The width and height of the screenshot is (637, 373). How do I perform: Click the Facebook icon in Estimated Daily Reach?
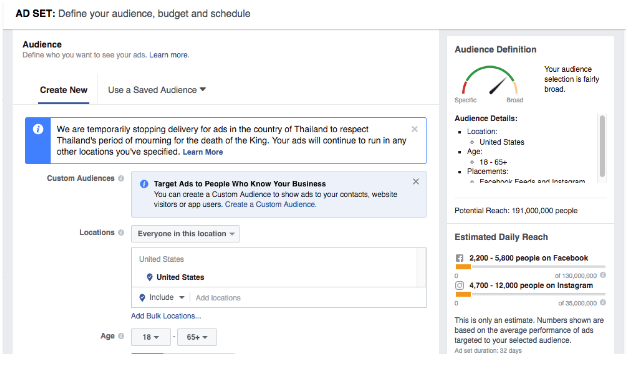click(459, 258)
